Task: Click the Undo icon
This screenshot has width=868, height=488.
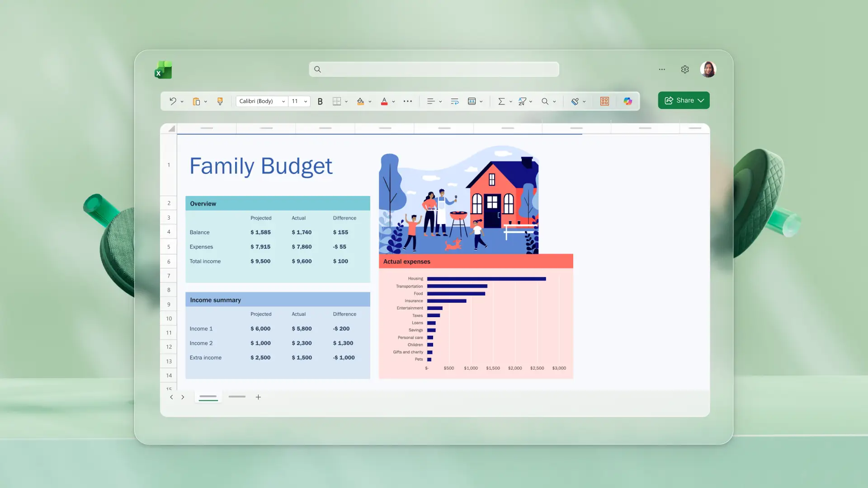Action: click(173, 101)
